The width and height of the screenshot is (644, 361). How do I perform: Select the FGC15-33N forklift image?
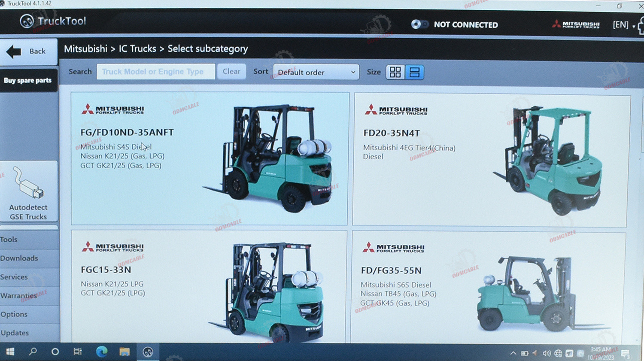pyautogui.click(x=266, y=292)
